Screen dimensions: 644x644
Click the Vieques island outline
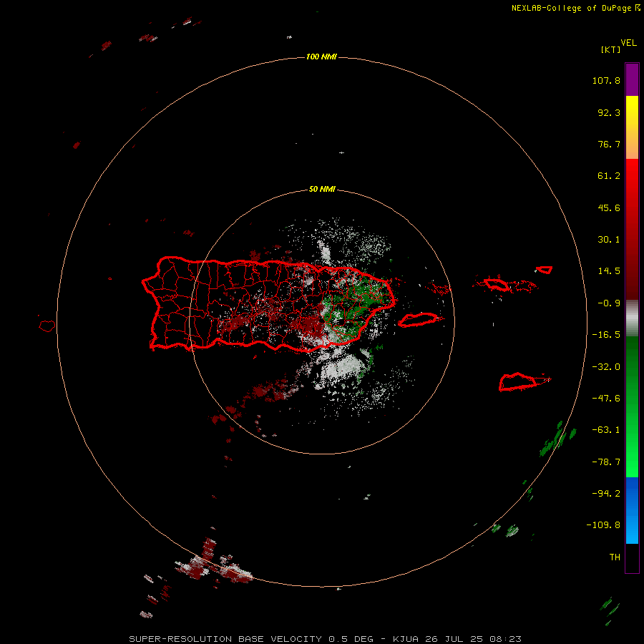[x=418, y=320]
